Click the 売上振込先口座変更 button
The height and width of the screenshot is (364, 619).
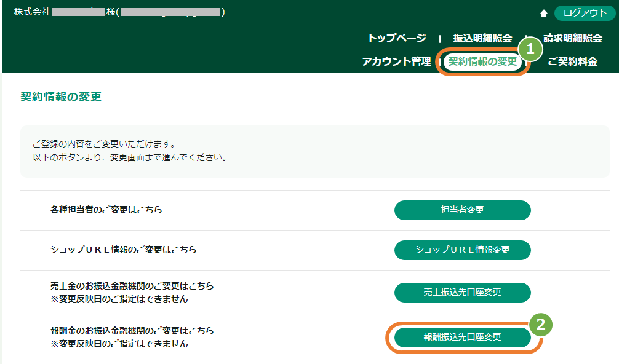(462, 292)
